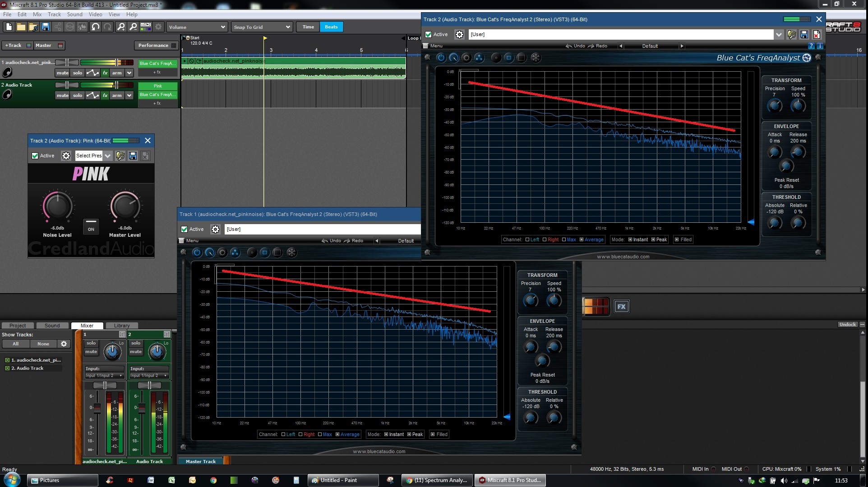
Task: Switch to the Project tab
Action: click(x=18, y=326)
